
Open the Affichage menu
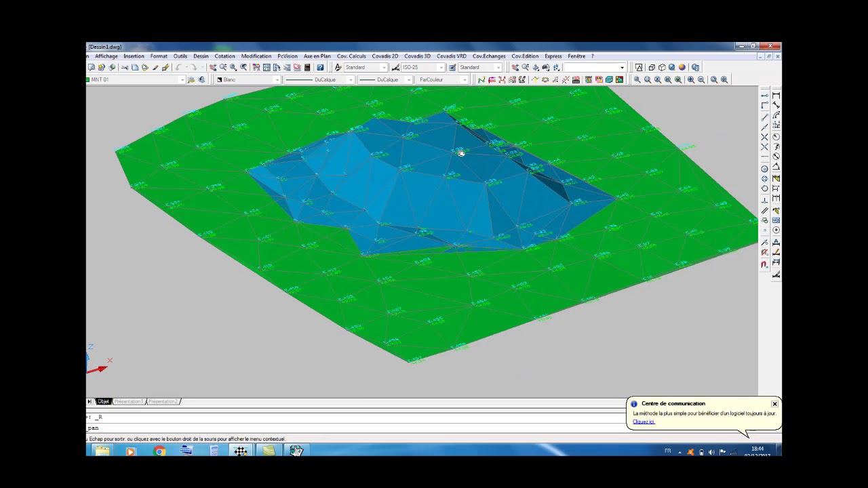(106, 56)
